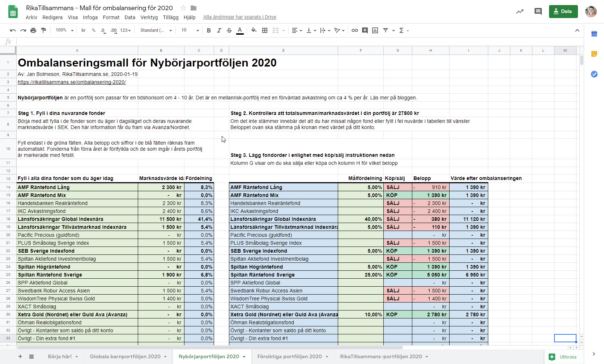Show the all sheets list

click(31, 356)
